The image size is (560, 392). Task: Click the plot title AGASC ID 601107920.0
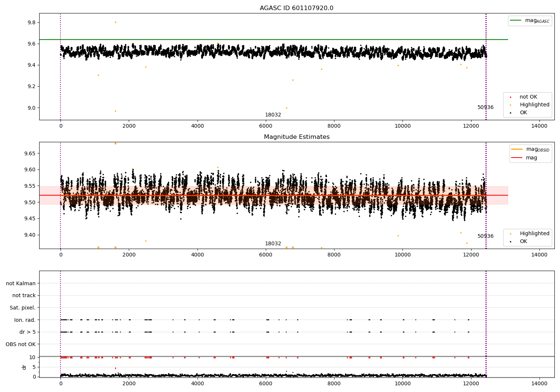tap(296, 8)
